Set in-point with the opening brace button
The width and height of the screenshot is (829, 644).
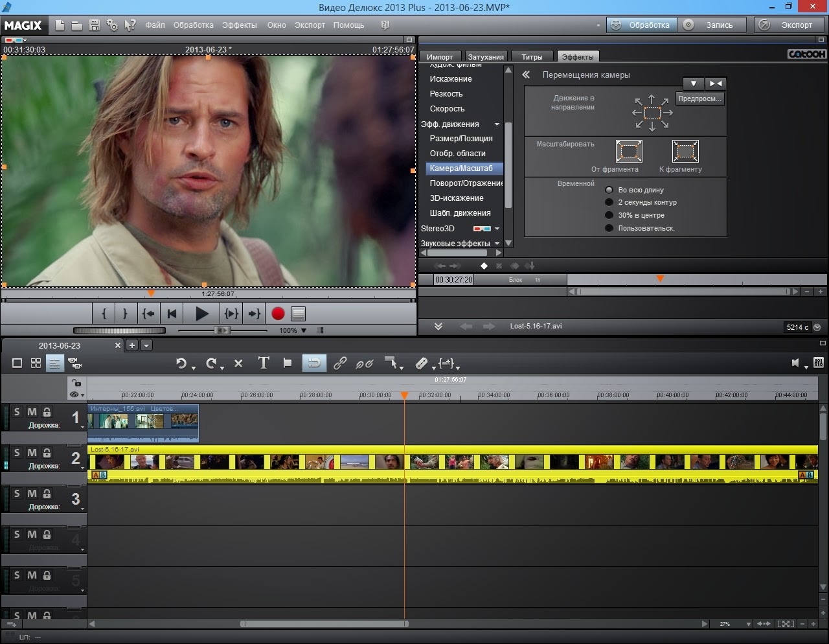(x=104, y=314)
